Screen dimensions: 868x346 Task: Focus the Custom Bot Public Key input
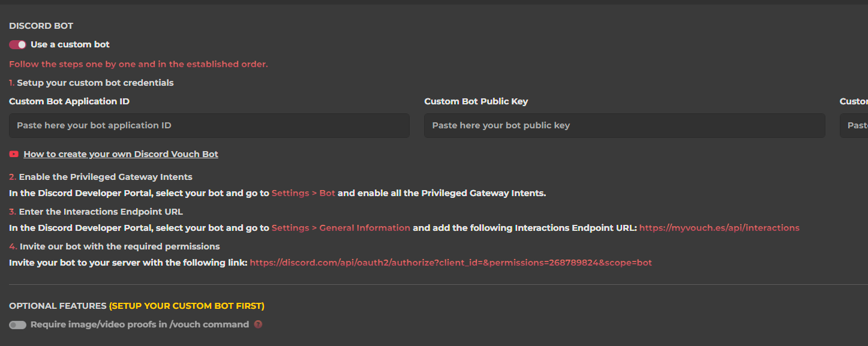click(x=624, y=125)
